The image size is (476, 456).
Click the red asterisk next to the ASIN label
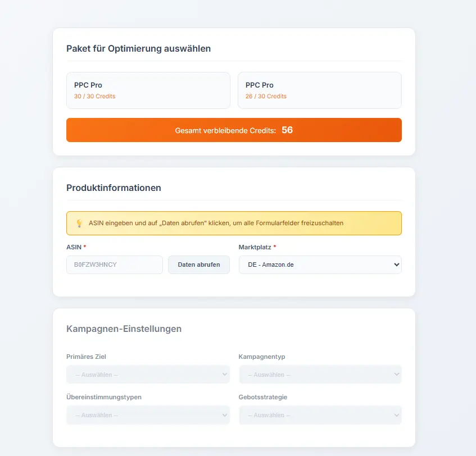(86, 247)
